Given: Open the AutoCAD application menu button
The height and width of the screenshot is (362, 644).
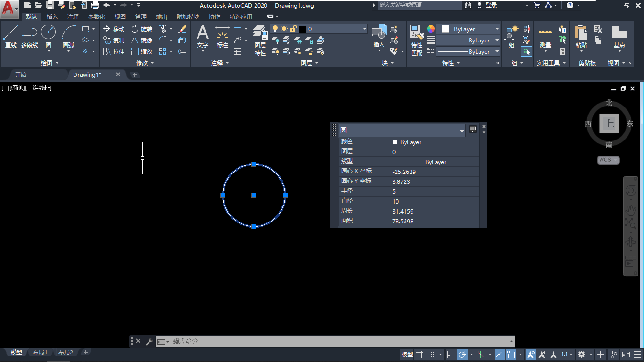Looking at the screenshot, I should click(9, 9).
